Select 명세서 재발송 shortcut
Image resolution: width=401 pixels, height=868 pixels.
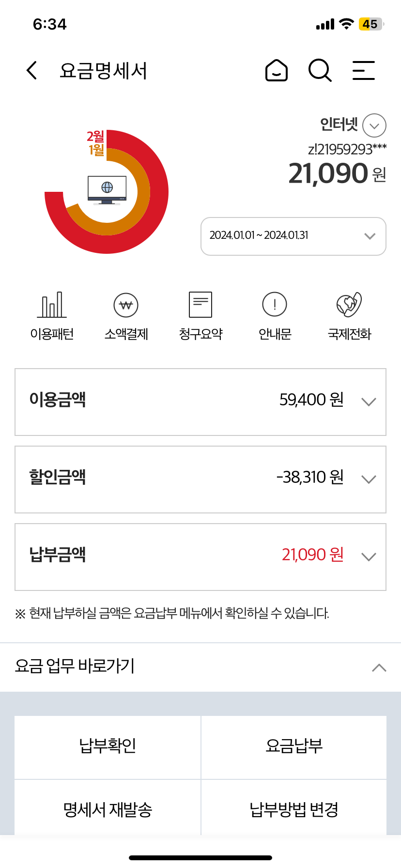(x=108, y=809)
